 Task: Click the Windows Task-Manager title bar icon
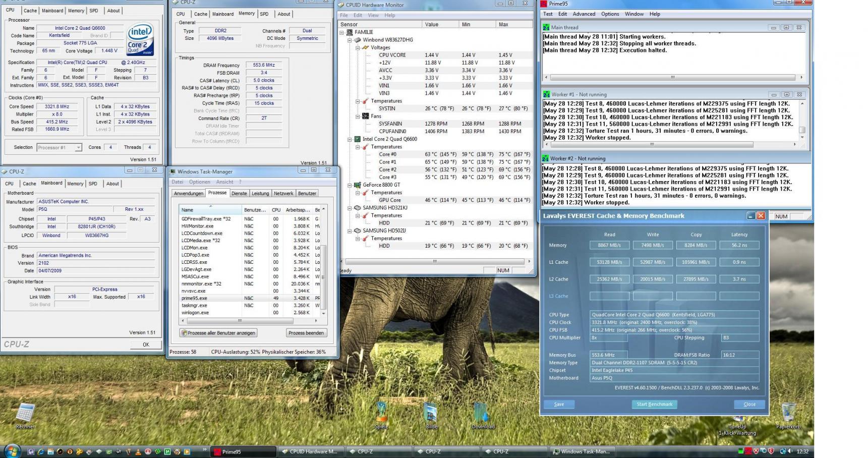pos(172,171)
